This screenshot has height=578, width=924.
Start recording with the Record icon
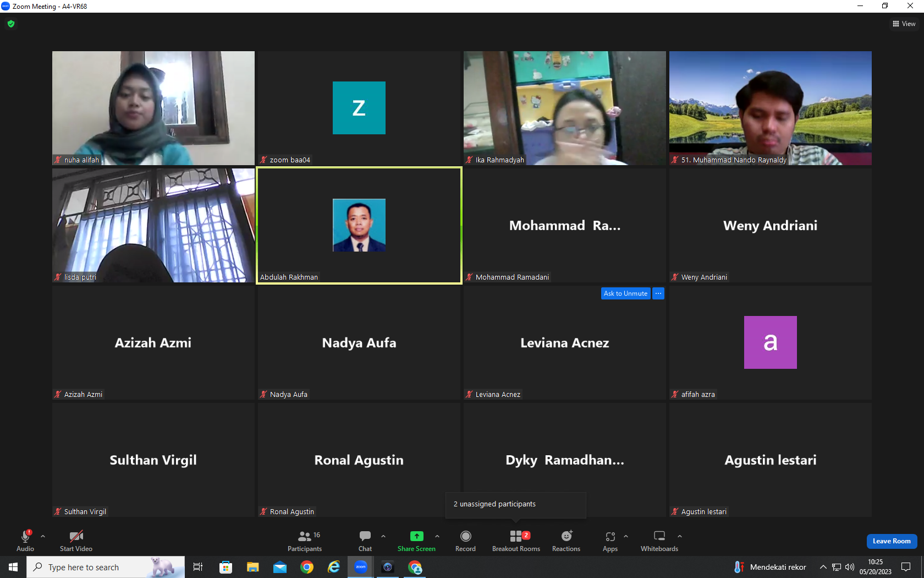[x=465, y=541]
